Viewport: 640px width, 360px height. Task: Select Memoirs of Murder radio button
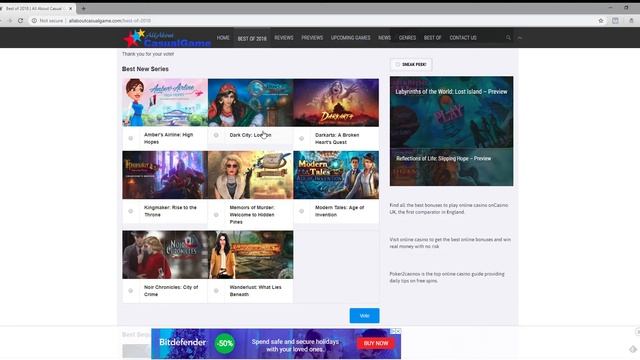216,215
